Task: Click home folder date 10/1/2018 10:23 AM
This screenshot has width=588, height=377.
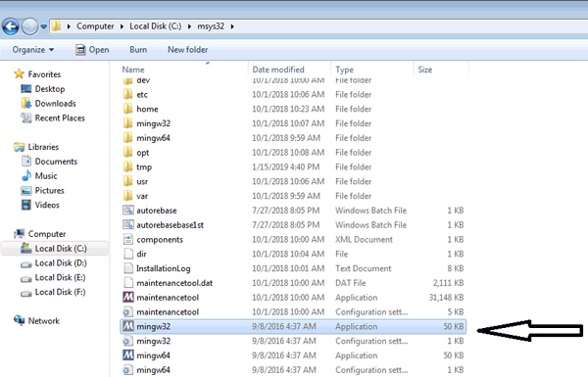Action: (x=288, y=109)
